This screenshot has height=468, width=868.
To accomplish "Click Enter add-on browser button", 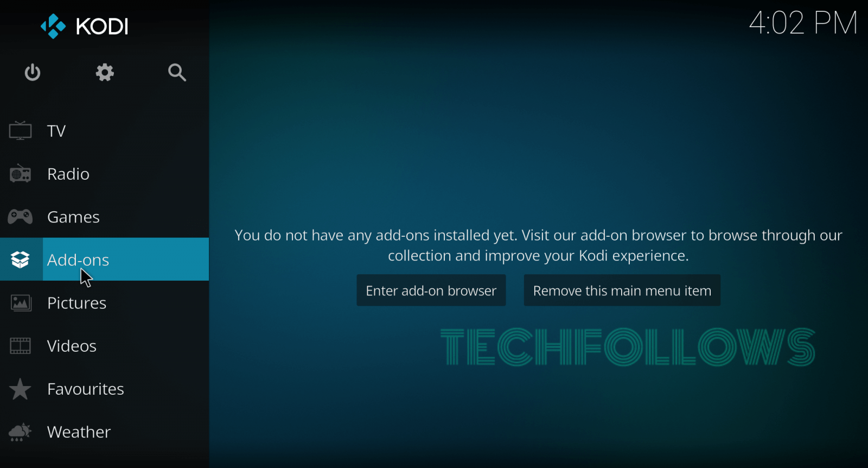I will [x=431, y=290].
